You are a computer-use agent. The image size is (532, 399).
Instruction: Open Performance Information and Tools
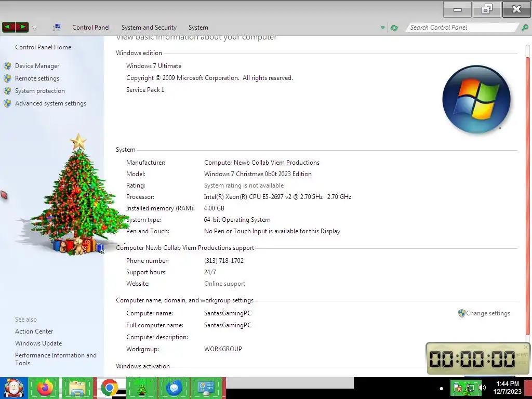56,359
